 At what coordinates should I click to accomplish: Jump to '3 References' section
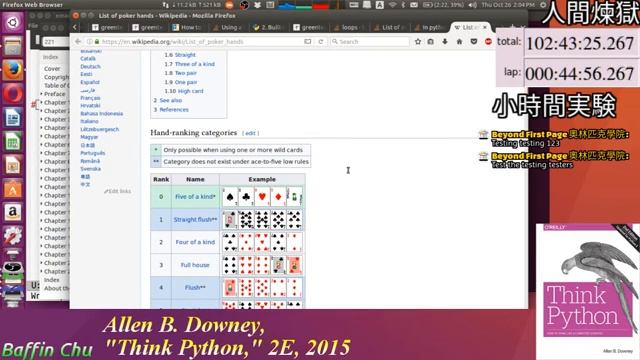click(x=171, y=109)
